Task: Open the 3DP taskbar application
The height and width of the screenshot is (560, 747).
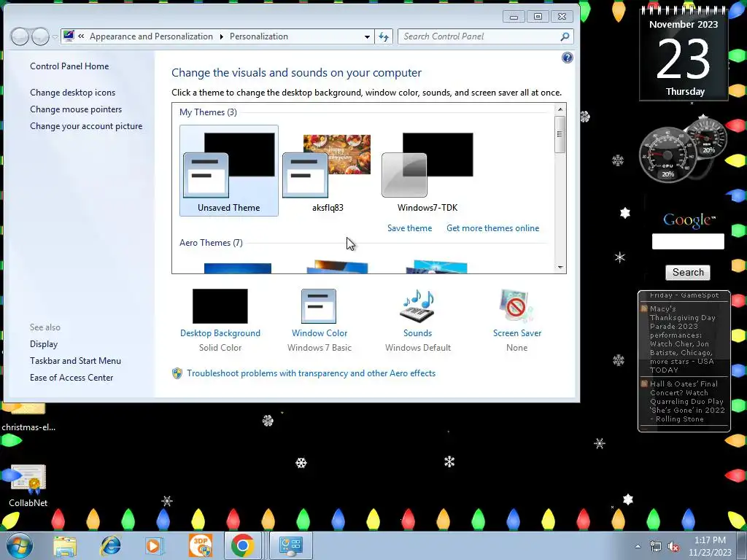Action: pos(200,545)
